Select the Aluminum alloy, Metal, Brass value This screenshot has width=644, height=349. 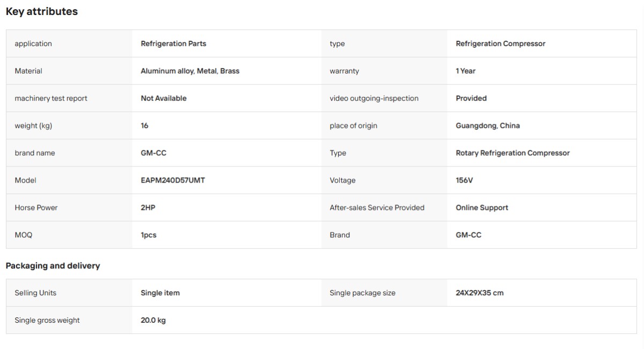point(190,71)
